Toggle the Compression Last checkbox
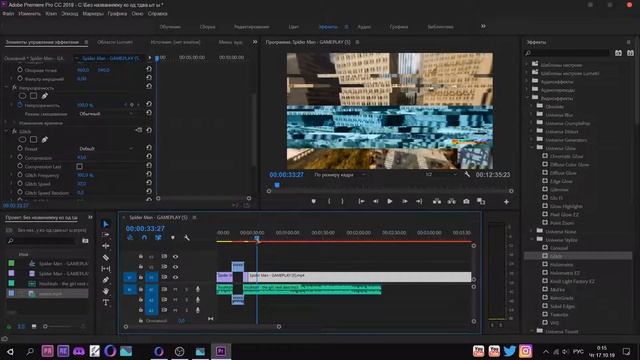Screen dimensions: 640x360 80,166
